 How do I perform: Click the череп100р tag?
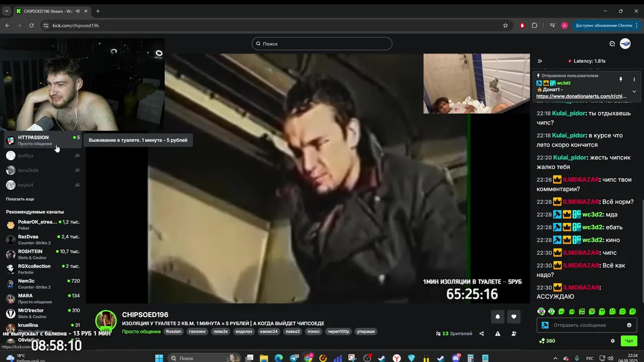[338, 331]
